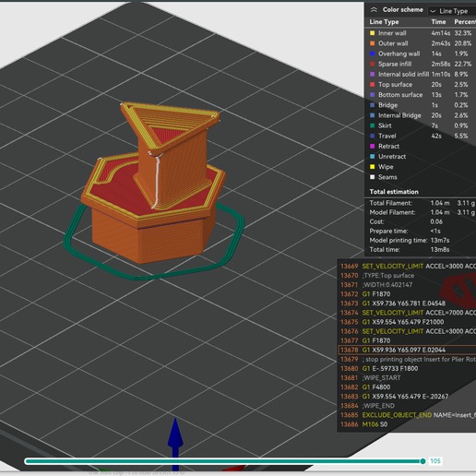Open the Line Type color scheme dropdown
Viewport: 476px width, 476px height.
452,11
